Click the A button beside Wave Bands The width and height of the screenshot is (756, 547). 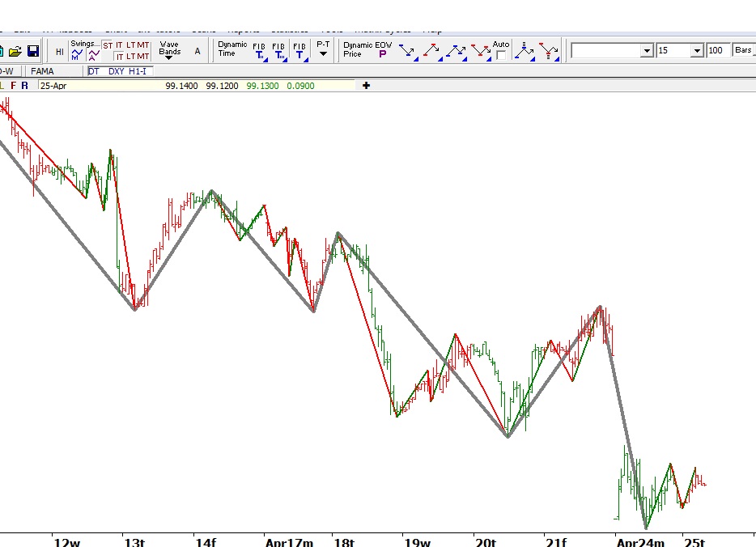197,51
